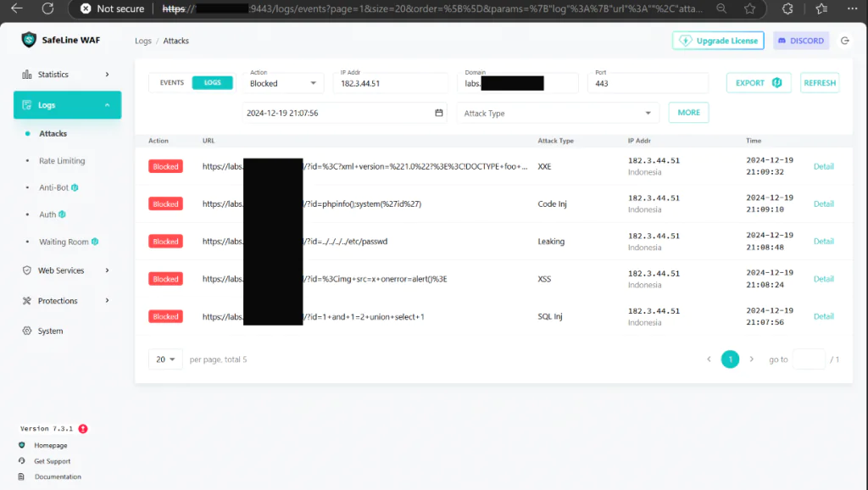The image size is (868, 490).
Task: Reload the page with the refresh icon
Action: point(48,8)
